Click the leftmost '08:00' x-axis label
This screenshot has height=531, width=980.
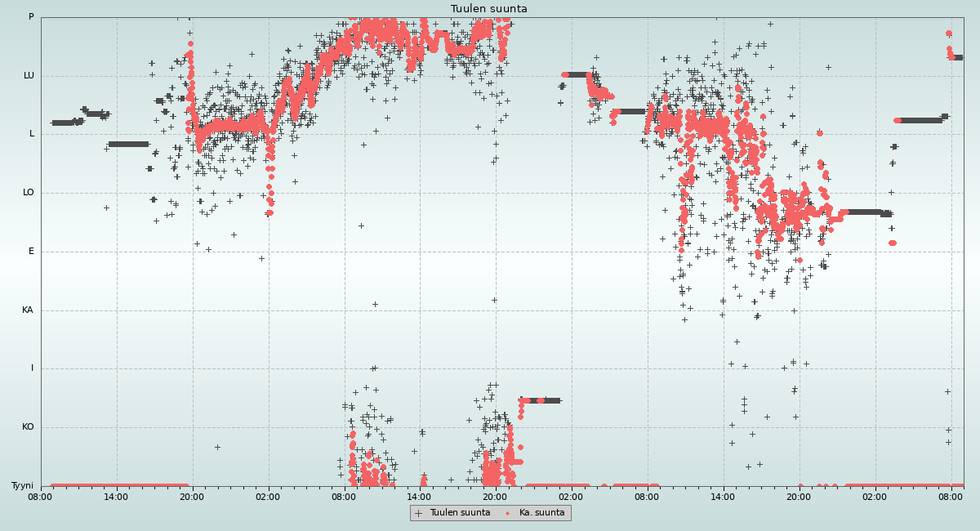(x=41, y=496)
